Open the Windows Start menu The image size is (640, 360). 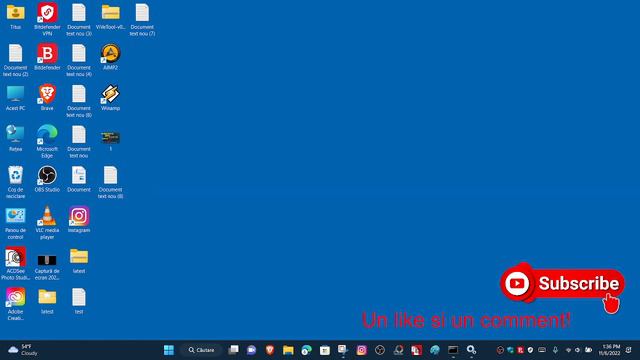click(x=169, y=350)
